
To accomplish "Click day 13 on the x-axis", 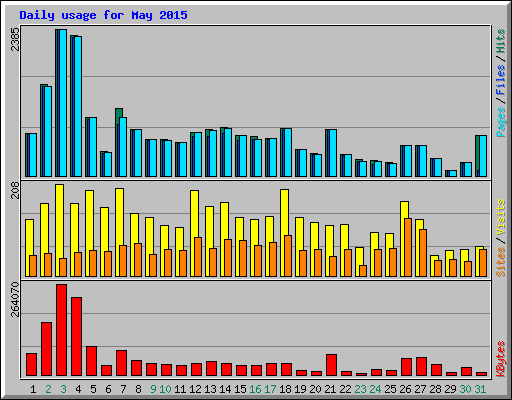I will click(210, 389).
